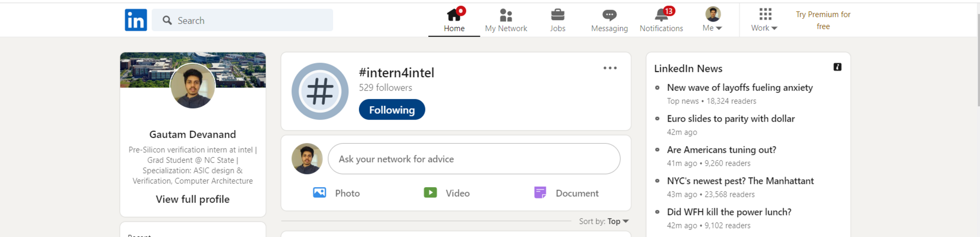Click 'Ask your network for advice' box
980x237 pixels.
click(x=474, y=159)
